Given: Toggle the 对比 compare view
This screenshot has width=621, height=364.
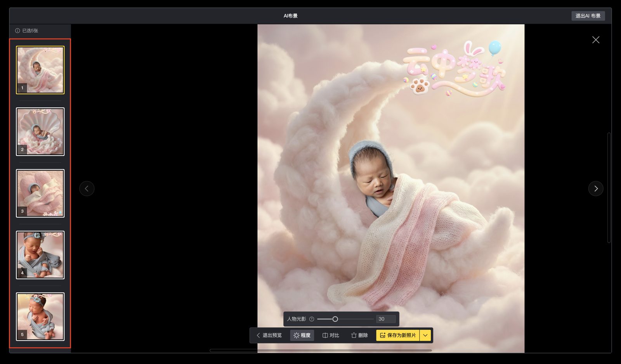Looking at the screenshot, I should [331, 335].
